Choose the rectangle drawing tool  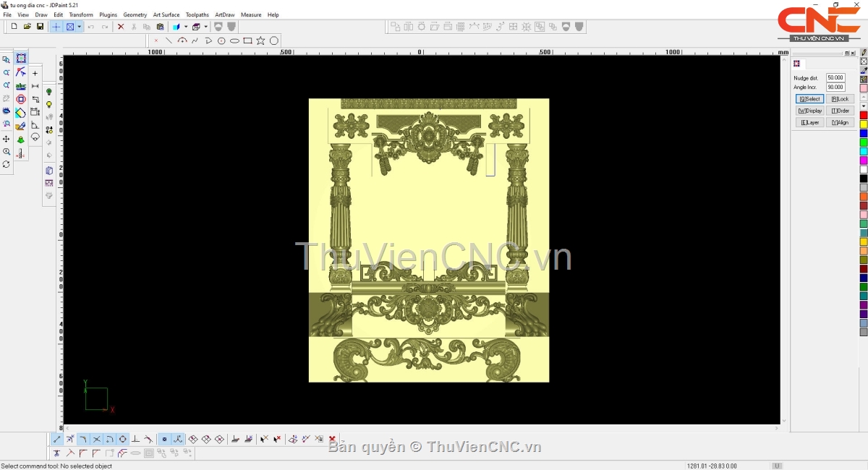pyautogui.click(x=247, y=40)
